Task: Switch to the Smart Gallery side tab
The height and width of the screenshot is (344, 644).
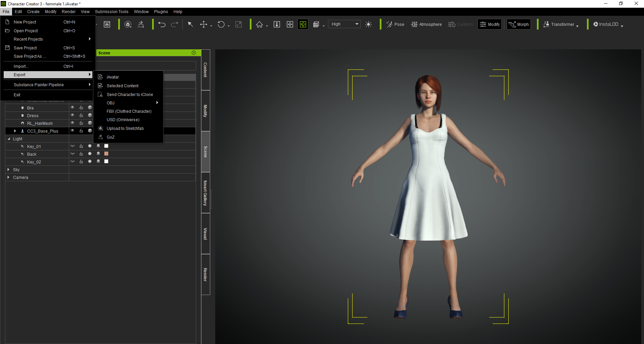Action: (x=205, y=193)
